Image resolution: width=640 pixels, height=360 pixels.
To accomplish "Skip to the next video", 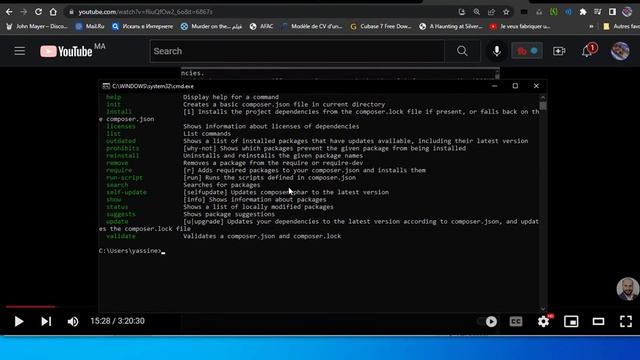I will (x=46, y=322).
